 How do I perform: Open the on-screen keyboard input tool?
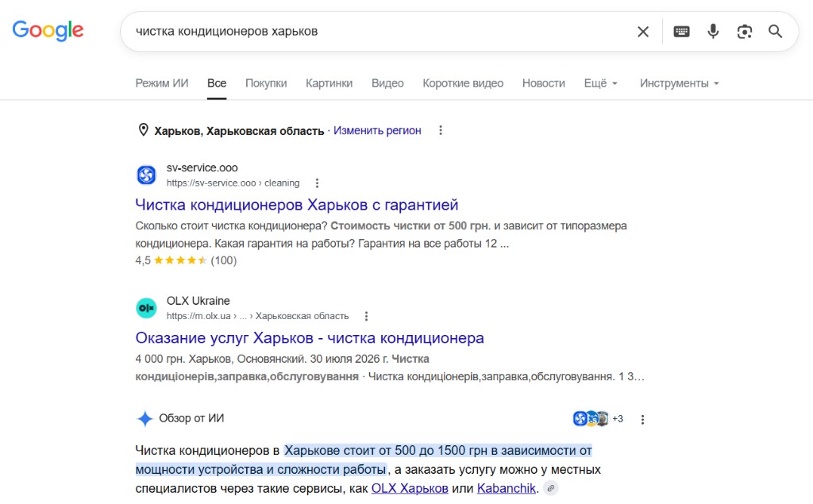tap(681, 32)
